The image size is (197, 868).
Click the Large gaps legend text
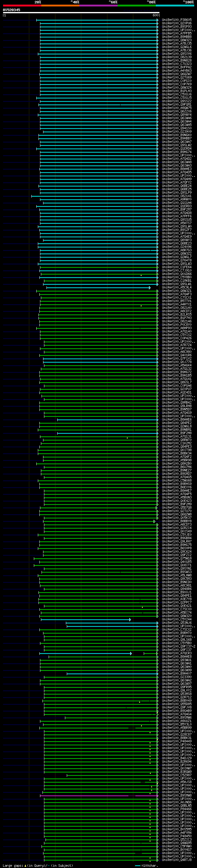tap(38, 866)
